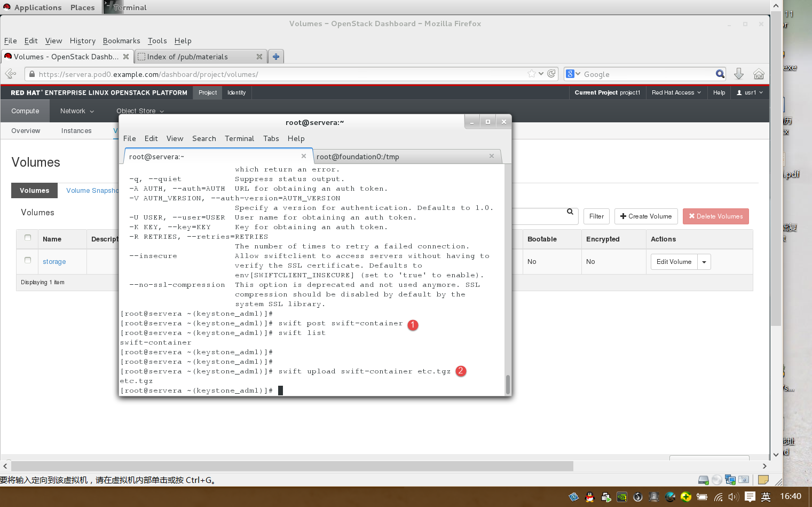
Task: Open the QQ penguin tray icon
Action: coord(590,497)
